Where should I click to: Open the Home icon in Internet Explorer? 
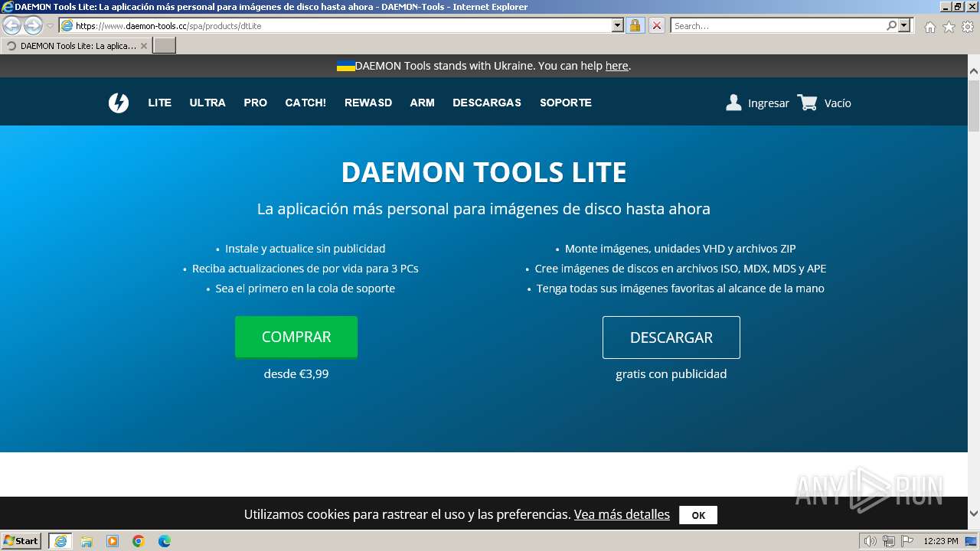929,27
